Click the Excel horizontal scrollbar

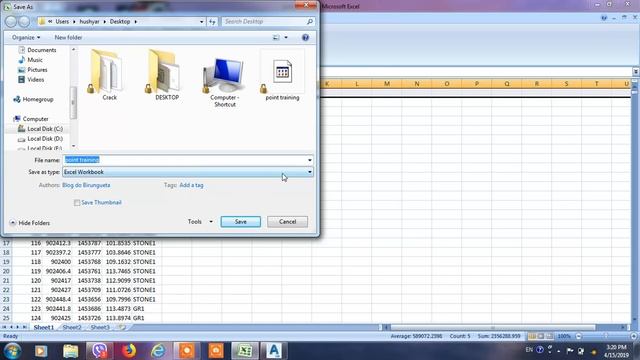click(x=493, y=327)
